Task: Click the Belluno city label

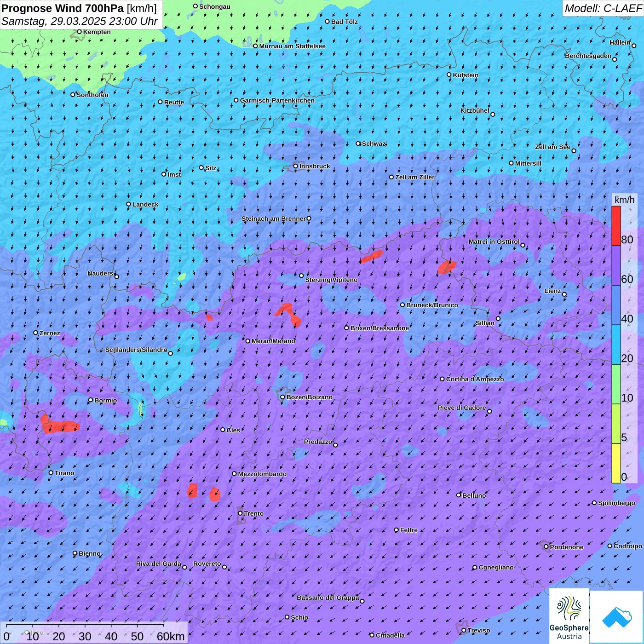Action: point(474,495)
